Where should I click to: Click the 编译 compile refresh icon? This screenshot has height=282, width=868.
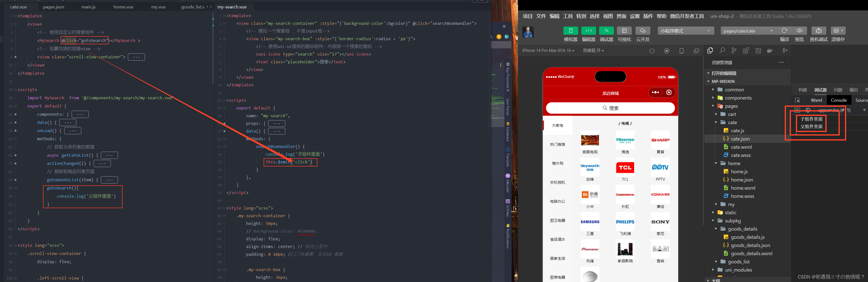point(784,31)
